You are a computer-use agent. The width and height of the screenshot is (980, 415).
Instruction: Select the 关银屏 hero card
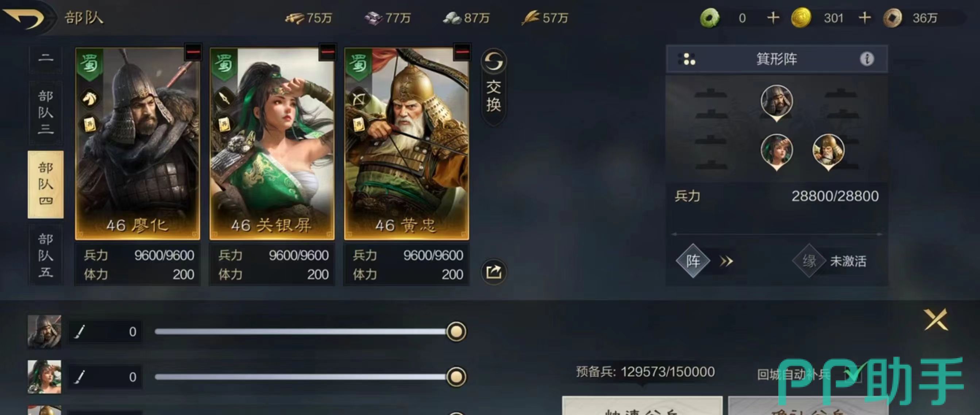pyautogui.click(x=272, y=144)
